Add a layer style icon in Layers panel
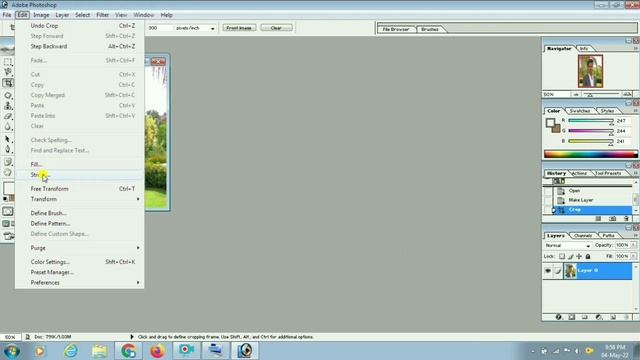Image resolution: width=640 pixels, height=360 pixels. [x=558, y=317]
